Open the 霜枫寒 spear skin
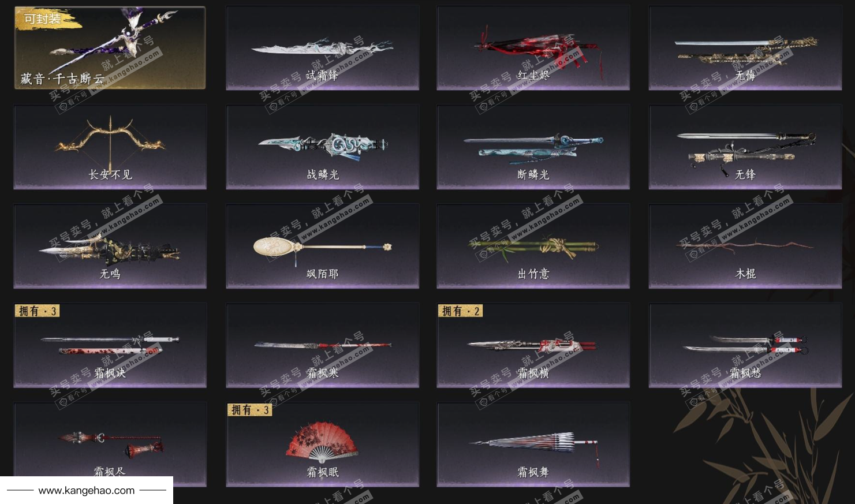The image size is (855, 504). 322,346
